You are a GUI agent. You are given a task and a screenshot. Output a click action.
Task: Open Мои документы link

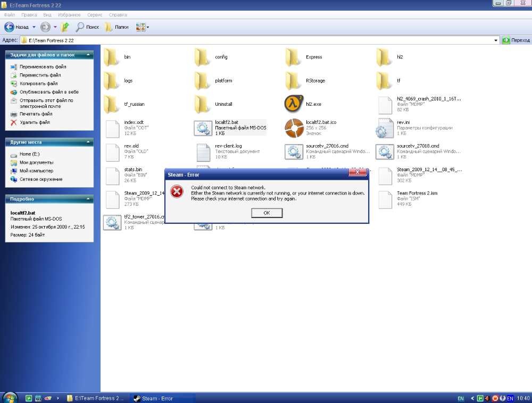[36, 162]
